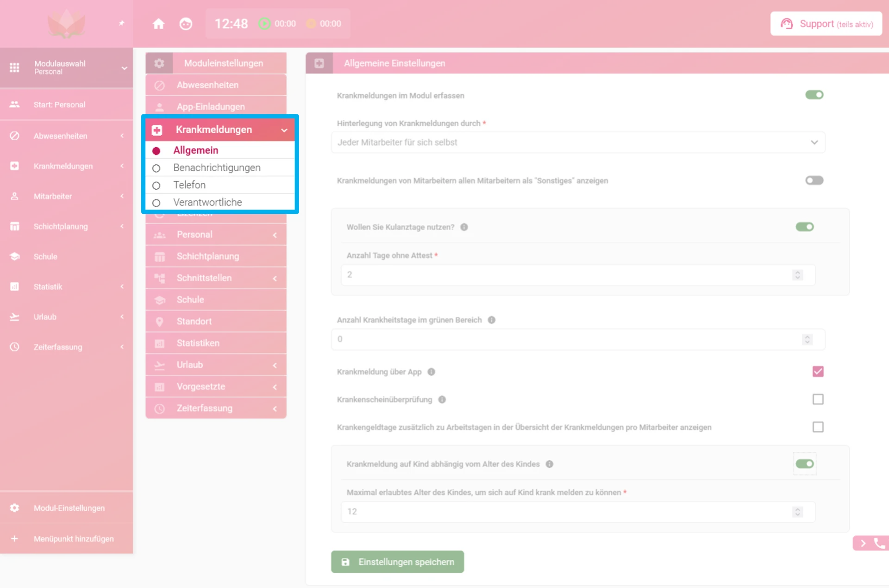Open the Support button

tap(826, 24)
